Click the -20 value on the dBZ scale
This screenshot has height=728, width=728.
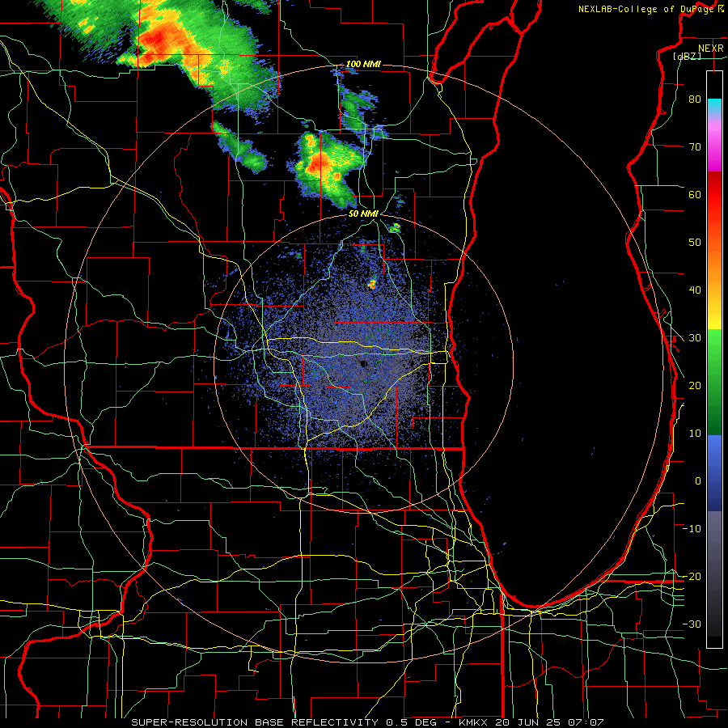692,577
